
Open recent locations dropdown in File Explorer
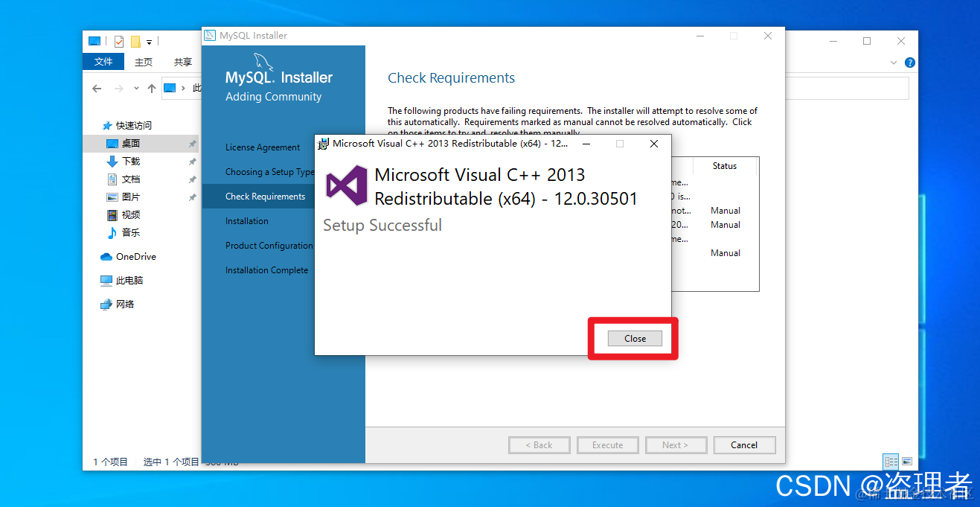click(x=136, y=88)
